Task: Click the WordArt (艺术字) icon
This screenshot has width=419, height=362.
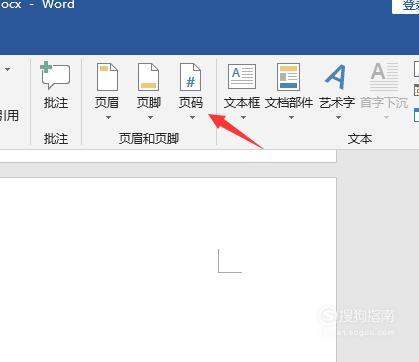Action: (x=335, y=77)
